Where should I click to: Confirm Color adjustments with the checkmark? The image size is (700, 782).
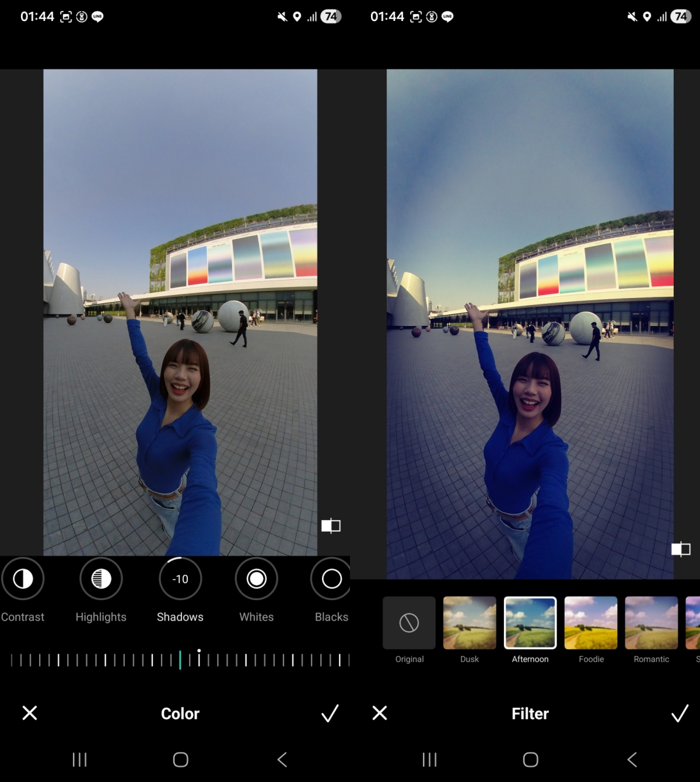pyautogui.click(x=330, y=713)
